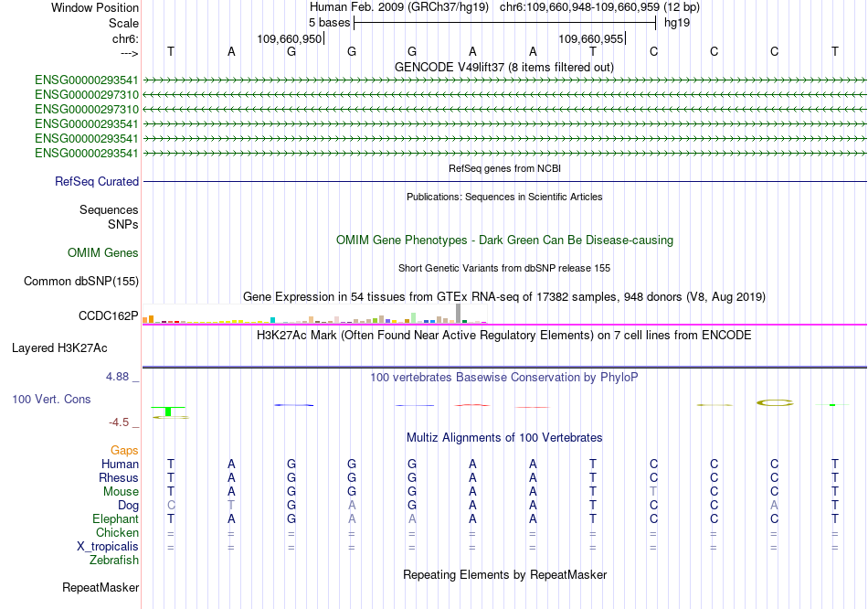
Task: Open the OMIM Gene Phenotypes track title
Action: pos(504,240)
